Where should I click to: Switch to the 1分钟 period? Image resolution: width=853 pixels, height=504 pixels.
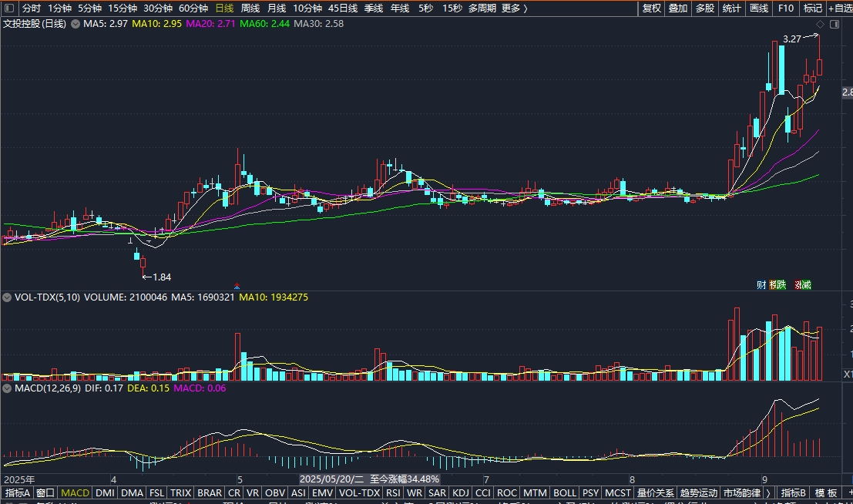(59, 8)
